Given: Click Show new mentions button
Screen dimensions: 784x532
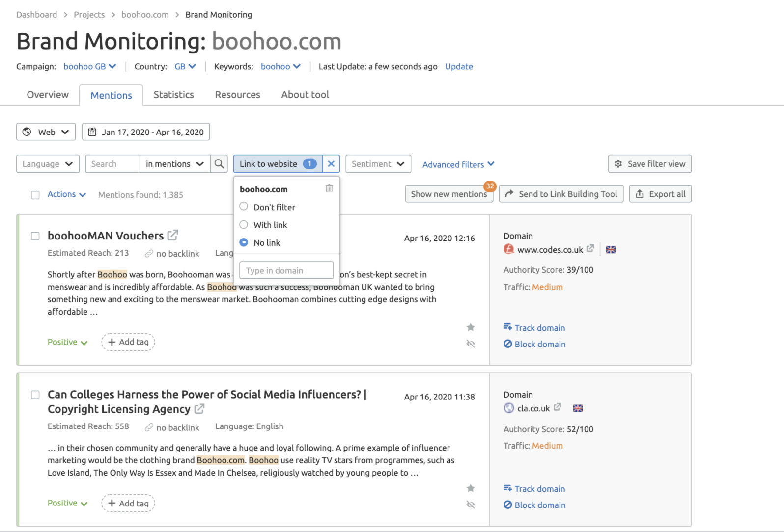Looking at the screenshot, I should pos(449,194).
